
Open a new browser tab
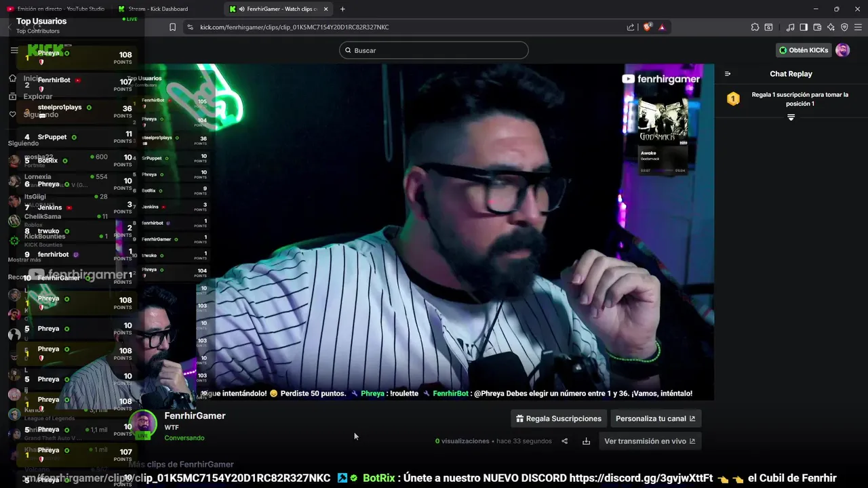pyautogui.click(x=342, y=9)
